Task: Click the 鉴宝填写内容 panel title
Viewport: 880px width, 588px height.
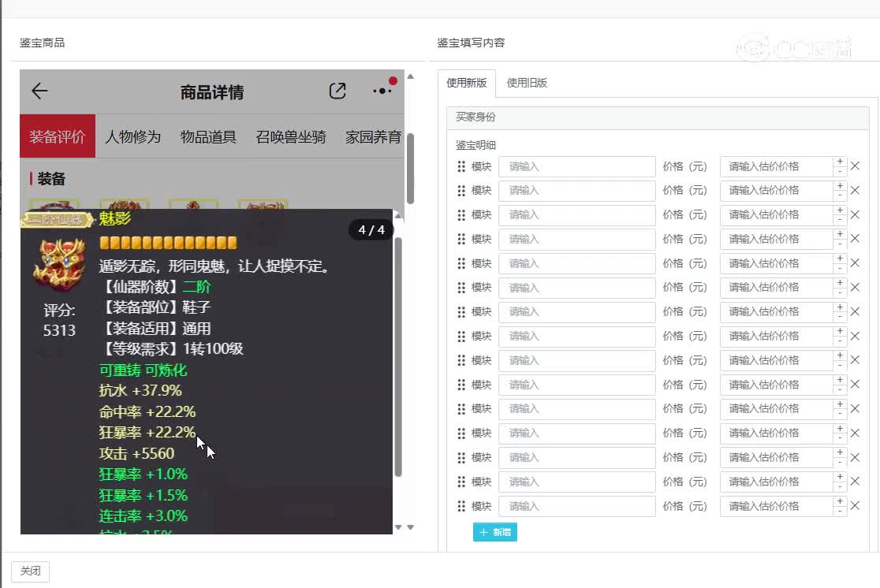Action: (471, 43)
